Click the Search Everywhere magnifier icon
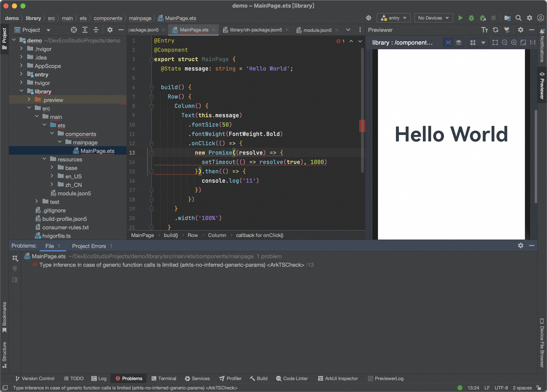This screenshot has width=547, height=392. coord(518,18)
